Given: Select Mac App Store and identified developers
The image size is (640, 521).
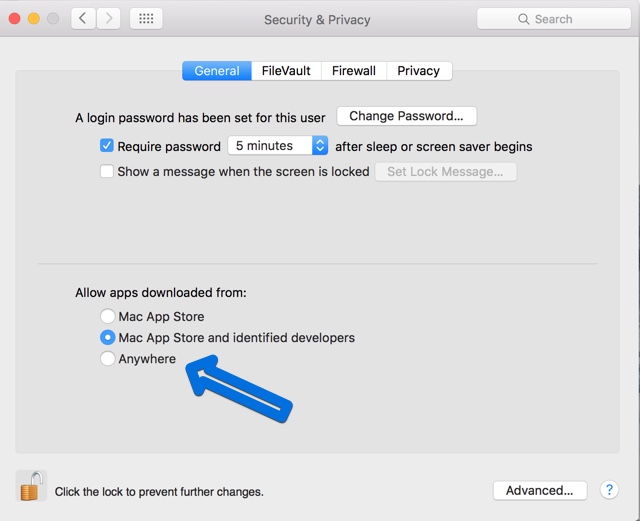Looking at the screenshot, I should [107, 338].
